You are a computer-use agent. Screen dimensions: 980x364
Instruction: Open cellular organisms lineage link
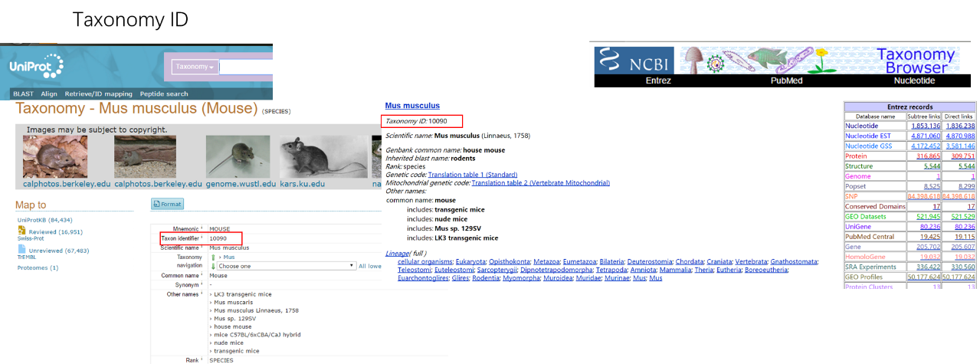(x=424, y=261)
